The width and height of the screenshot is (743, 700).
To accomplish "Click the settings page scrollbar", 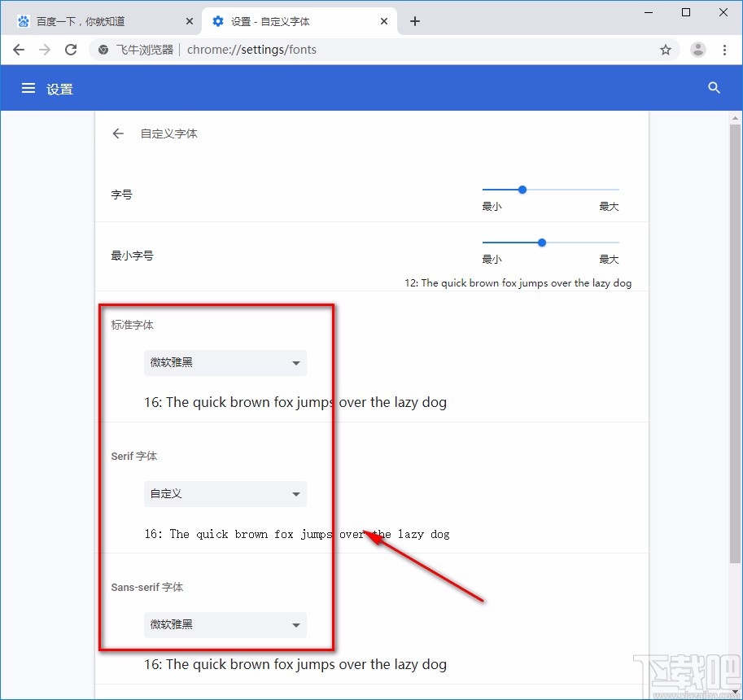I will pos(733,326).
